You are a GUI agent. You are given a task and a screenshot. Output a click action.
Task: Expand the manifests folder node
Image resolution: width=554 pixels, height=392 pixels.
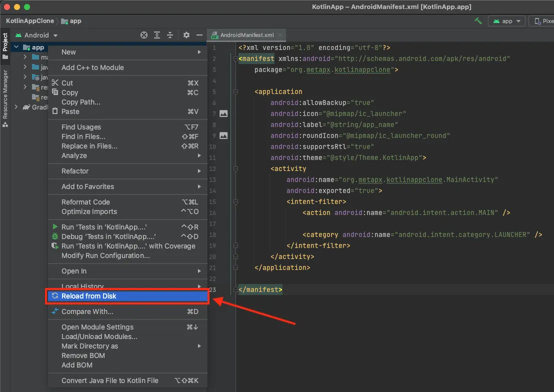pyautogui.click(x=25, y=56)
